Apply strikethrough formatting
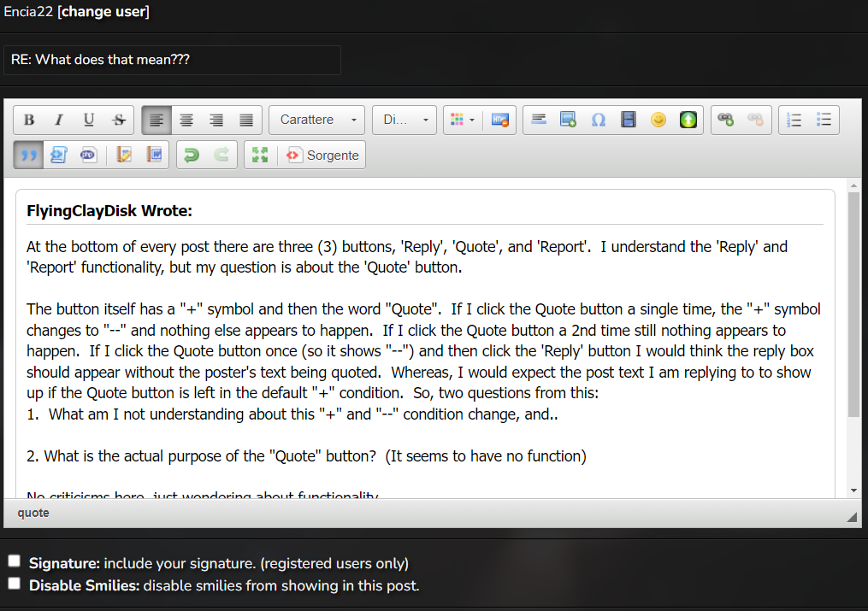868x611 pixels. tap(119, 120)
